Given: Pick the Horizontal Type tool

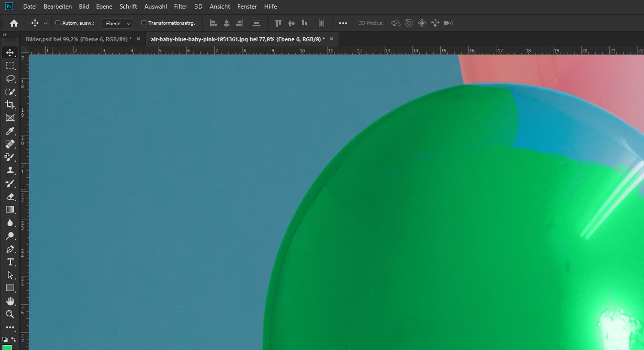Looking at the screenshot, I should pyautogui.click(x=10, y=262).
